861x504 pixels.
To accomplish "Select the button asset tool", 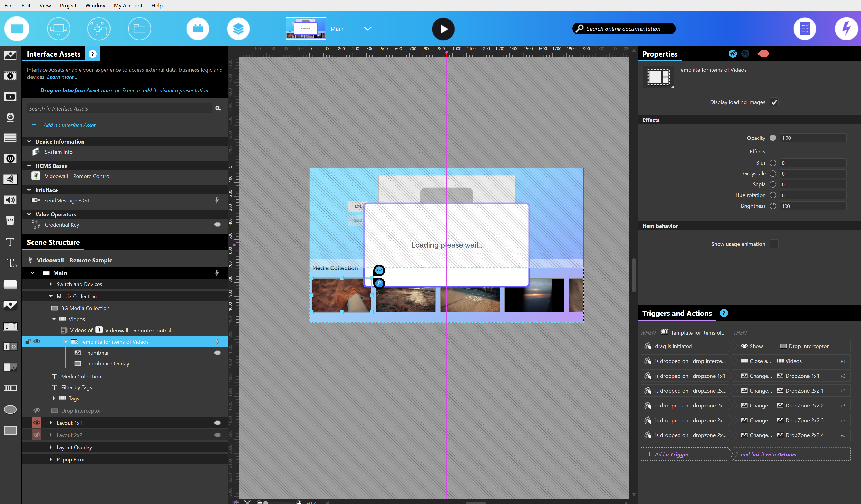I will [x=10, y=284].
